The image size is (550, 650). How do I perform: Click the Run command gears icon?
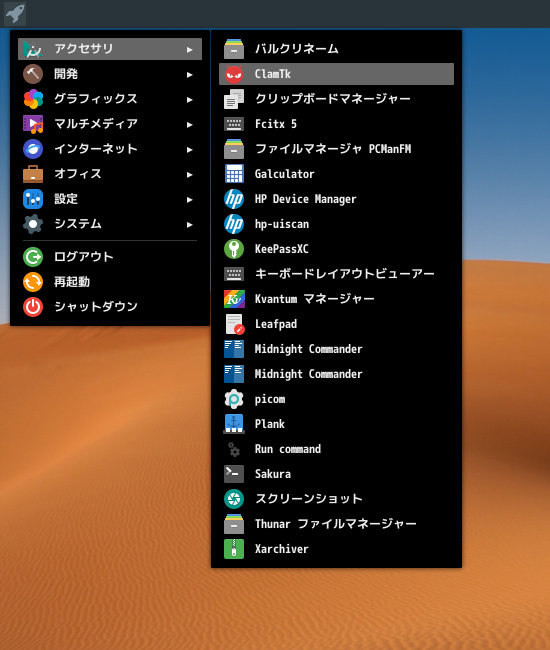click(234, 449)
